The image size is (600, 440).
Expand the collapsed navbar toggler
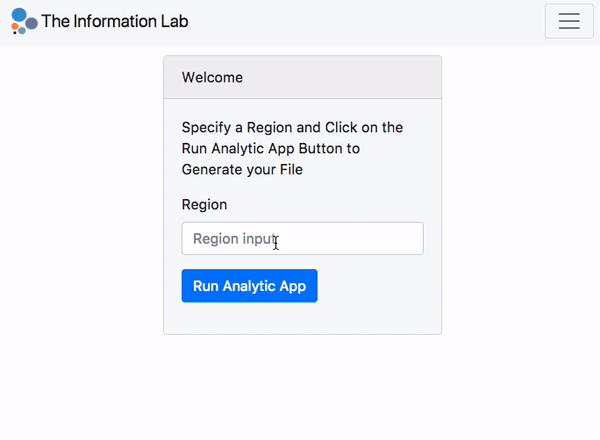click(x=569, y=22)
